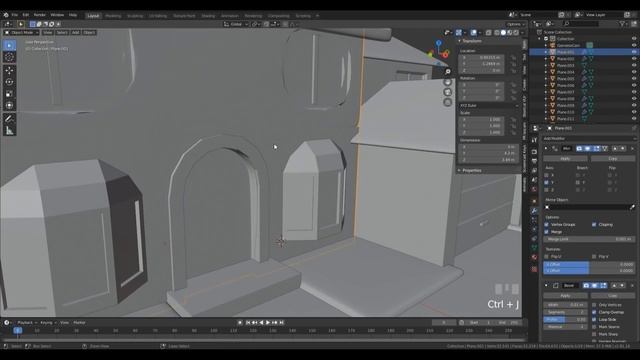Open the Window menu
The image size is (640, 360).
click(57, 15)
